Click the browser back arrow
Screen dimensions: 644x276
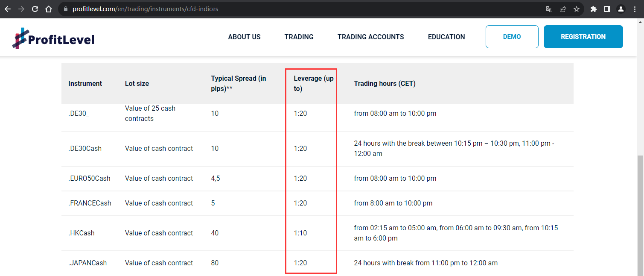pos(8,9)
